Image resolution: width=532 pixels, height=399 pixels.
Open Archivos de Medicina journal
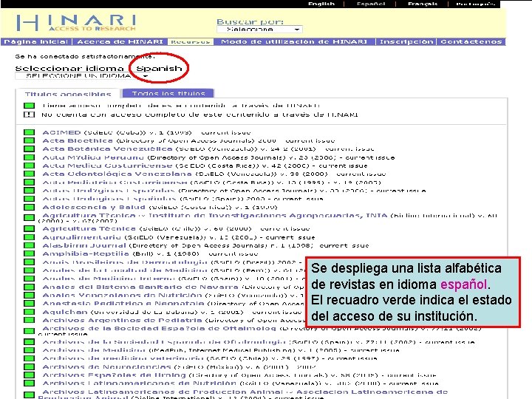click(94, 350)
